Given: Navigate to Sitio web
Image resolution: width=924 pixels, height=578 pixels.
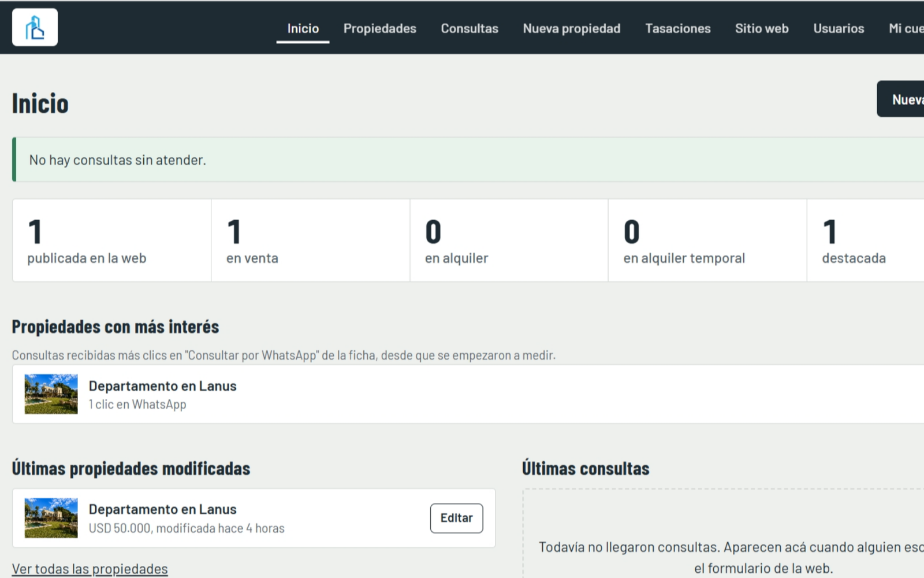Looking at the screenshot, I should (x=762, y=28).
